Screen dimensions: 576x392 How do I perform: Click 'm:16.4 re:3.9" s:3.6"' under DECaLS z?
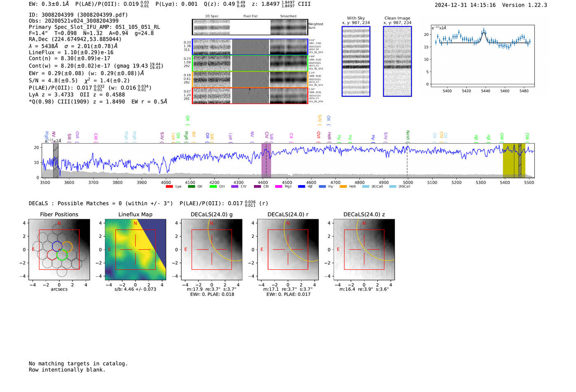364,289
